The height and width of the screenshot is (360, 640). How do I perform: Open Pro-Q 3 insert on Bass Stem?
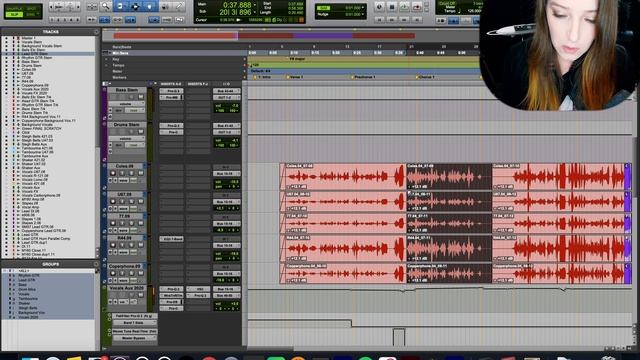pyautogui.click(x=171, y=91)
